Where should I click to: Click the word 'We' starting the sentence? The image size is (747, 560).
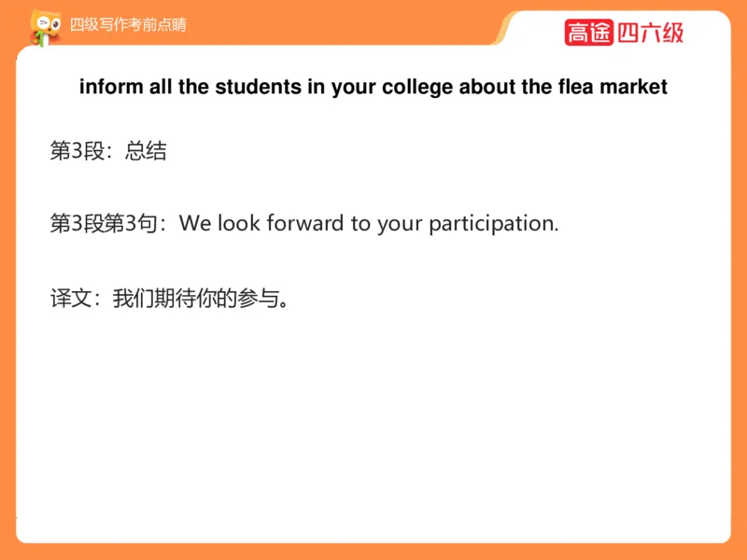(195, 224)
